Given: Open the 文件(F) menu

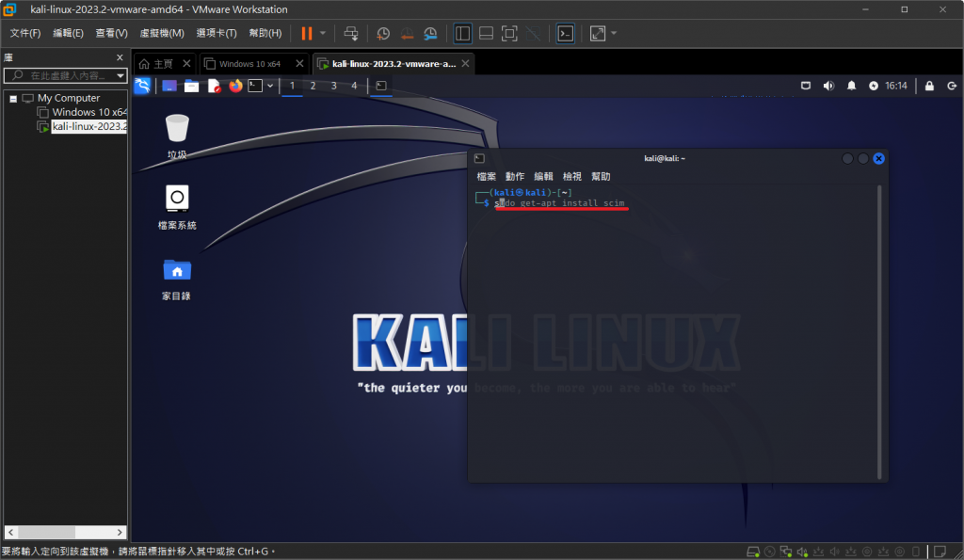Looking at the screenshot, I should (25, 33).
